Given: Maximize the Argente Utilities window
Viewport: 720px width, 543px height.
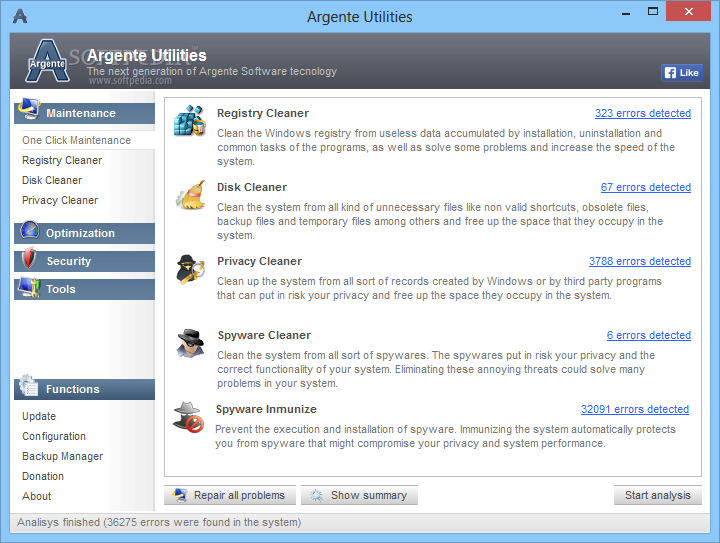Looking at the screenshot, I should coord(652,11).
